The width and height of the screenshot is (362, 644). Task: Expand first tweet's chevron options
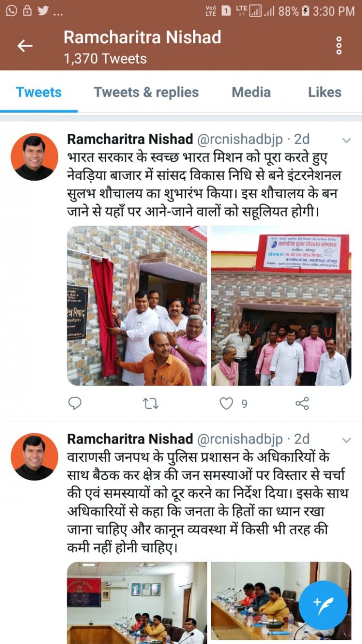(x=346, y=141)
